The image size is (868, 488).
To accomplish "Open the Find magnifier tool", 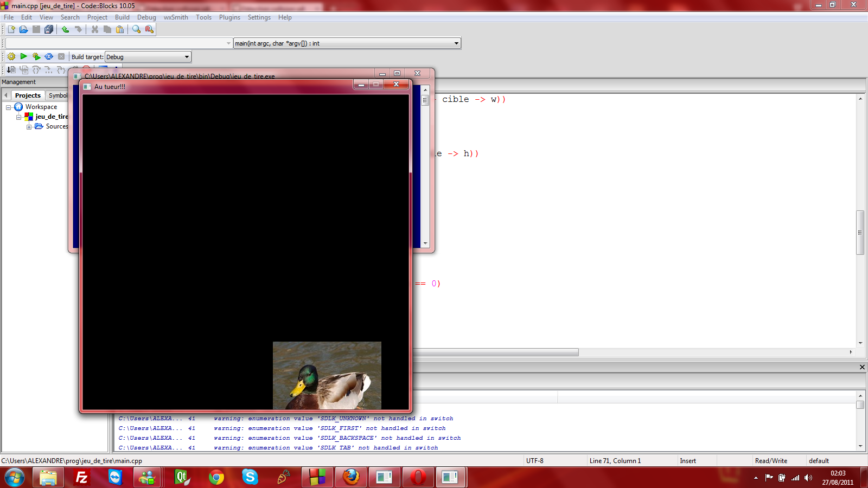I will [x=136, y=29].
